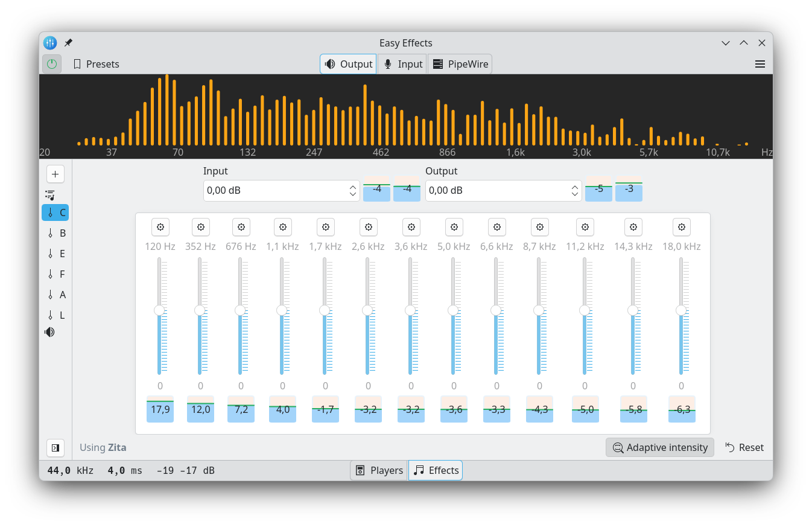Open the Presets menu
Viewport: 812px width, 527px height.
pos(96,64)
